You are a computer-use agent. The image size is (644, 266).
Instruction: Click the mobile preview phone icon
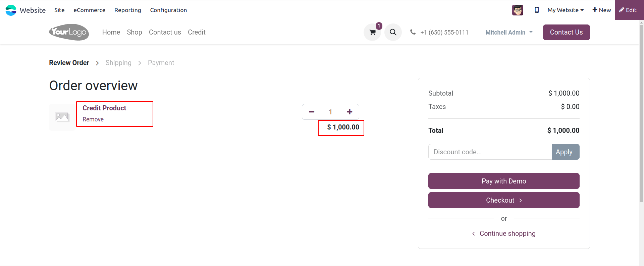(537, 10)
